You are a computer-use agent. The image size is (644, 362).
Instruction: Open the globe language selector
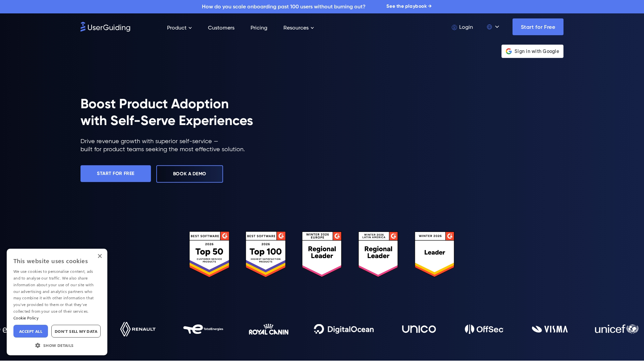(x=493, y=27)
